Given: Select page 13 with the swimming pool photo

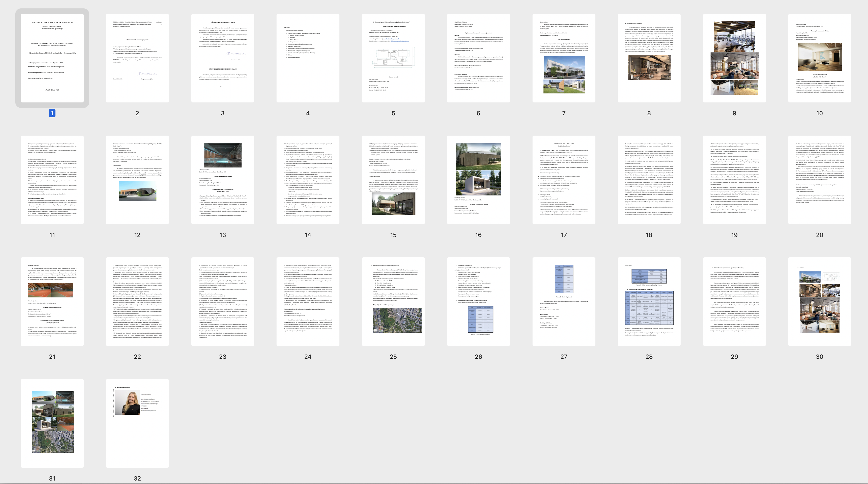Looking at the screenshot, I should click(x=222, y=180).
